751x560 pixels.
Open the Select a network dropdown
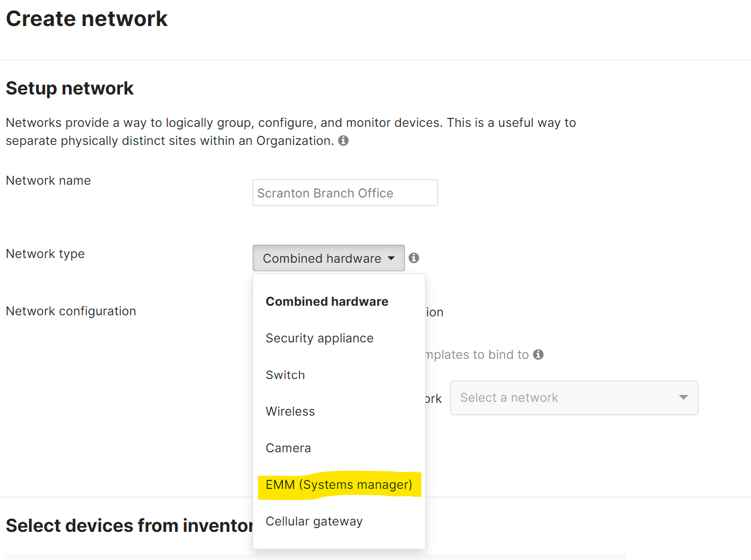tap(573, 398)
